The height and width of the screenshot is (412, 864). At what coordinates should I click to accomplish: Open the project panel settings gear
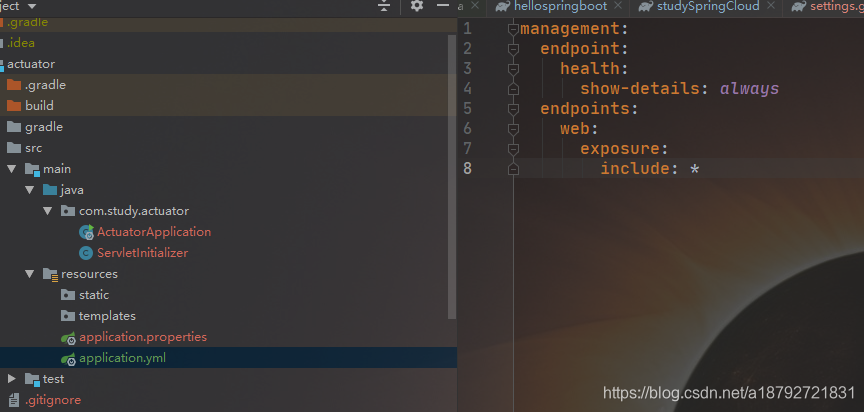(x=417, y=6)
